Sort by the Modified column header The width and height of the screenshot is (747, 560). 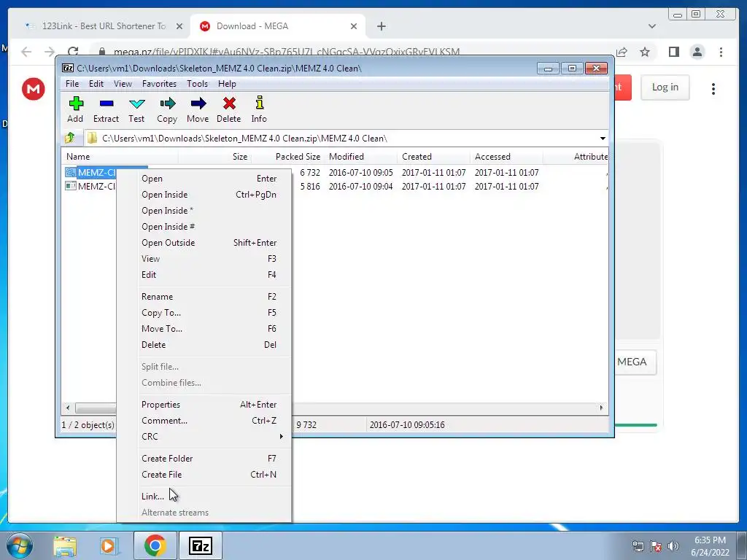click(x=360, y=157)
